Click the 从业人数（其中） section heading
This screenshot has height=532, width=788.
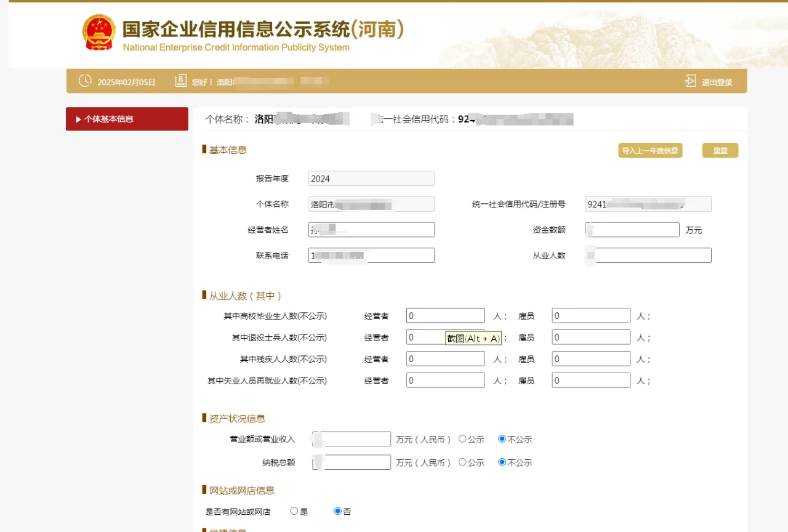[x=246, y=296]
